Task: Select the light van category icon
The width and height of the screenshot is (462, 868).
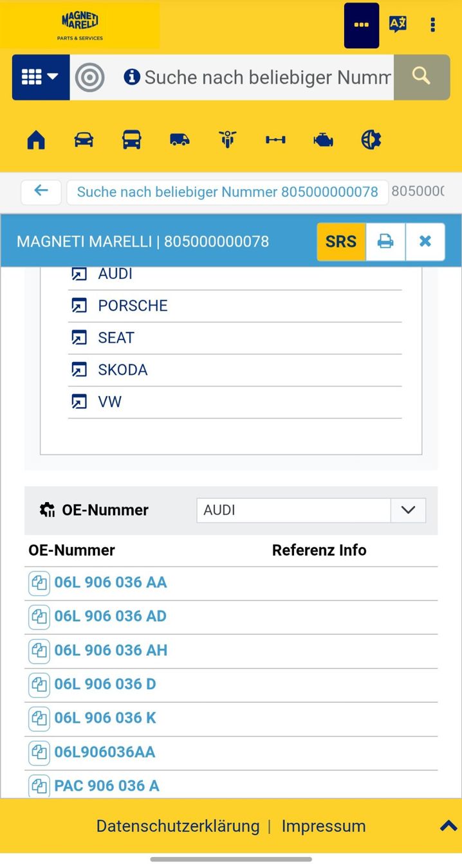Action: click(180, 140)
